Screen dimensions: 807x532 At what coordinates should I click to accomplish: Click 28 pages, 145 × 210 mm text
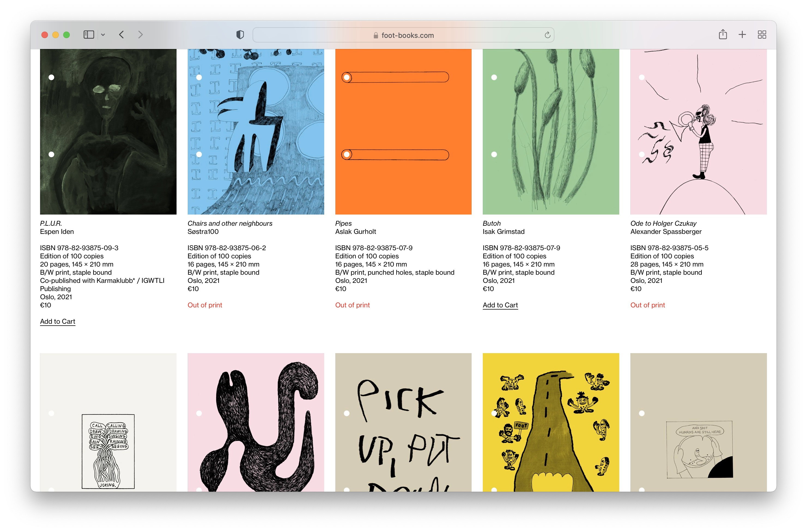point(667,264)
